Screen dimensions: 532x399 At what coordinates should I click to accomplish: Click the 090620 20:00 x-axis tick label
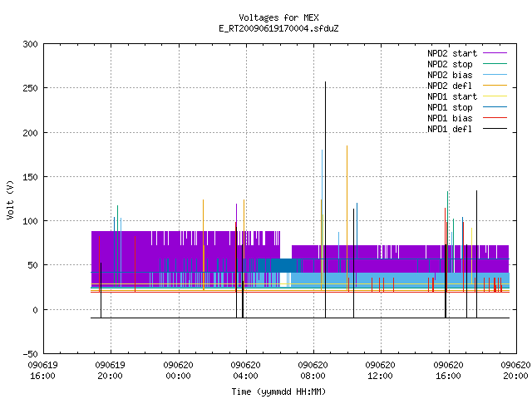515,371
